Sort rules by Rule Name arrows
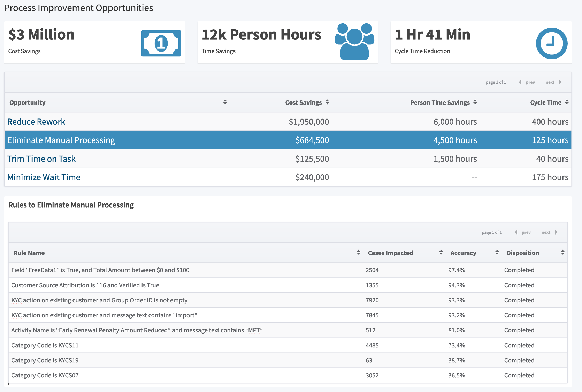 358,252
